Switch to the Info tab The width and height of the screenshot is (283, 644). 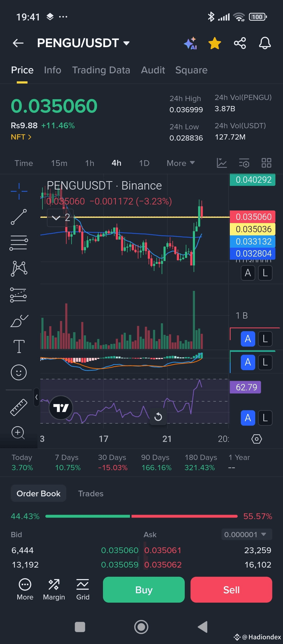coord(53,70)
